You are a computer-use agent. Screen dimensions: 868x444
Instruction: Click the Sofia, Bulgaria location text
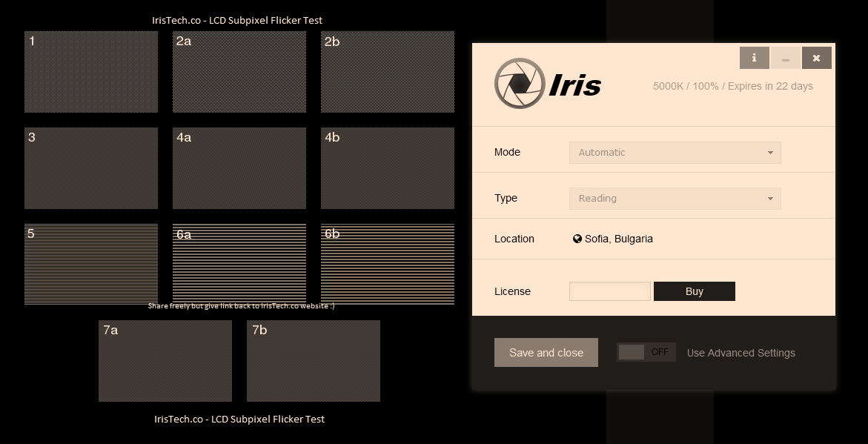[618, 239]
